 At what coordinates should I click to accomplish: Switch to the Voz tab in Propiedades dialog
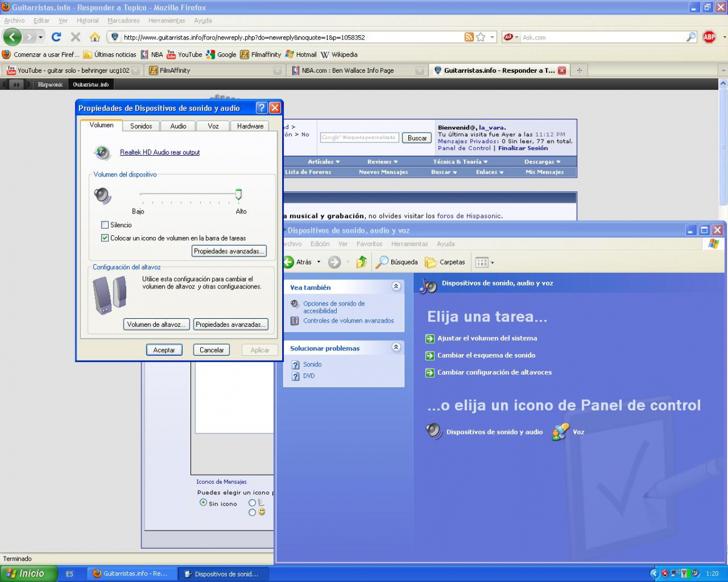213,126
